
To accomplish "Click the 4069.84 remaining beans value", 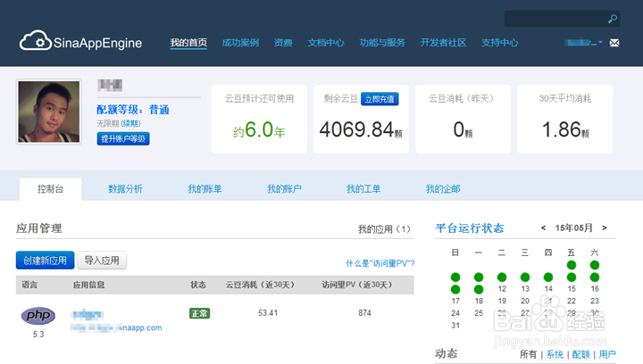I will click(361, 129).
